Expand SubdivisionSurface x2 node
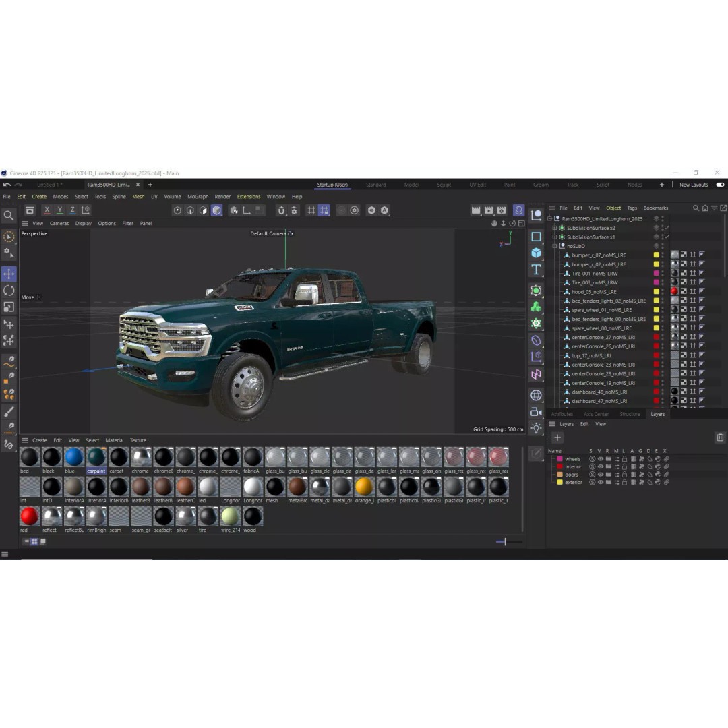728x728 pixels. (554, 228)
